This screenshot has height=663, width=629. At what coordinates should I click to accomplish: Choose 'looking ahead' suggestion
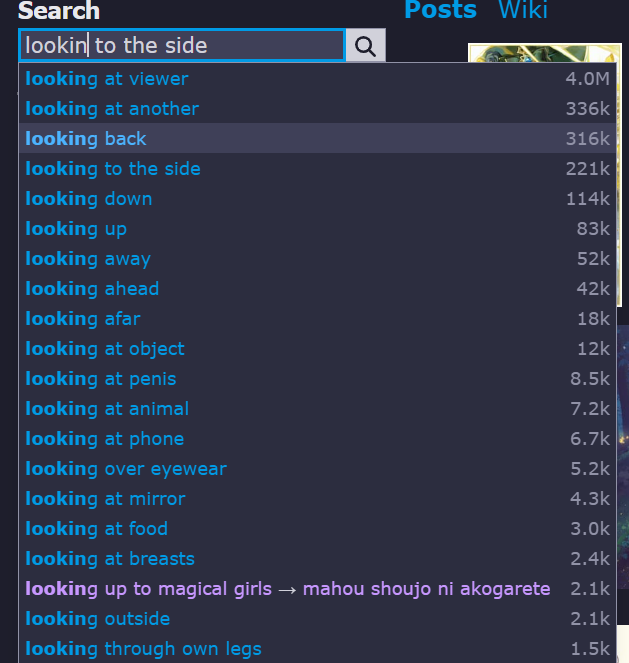click(x=317, y=289)
